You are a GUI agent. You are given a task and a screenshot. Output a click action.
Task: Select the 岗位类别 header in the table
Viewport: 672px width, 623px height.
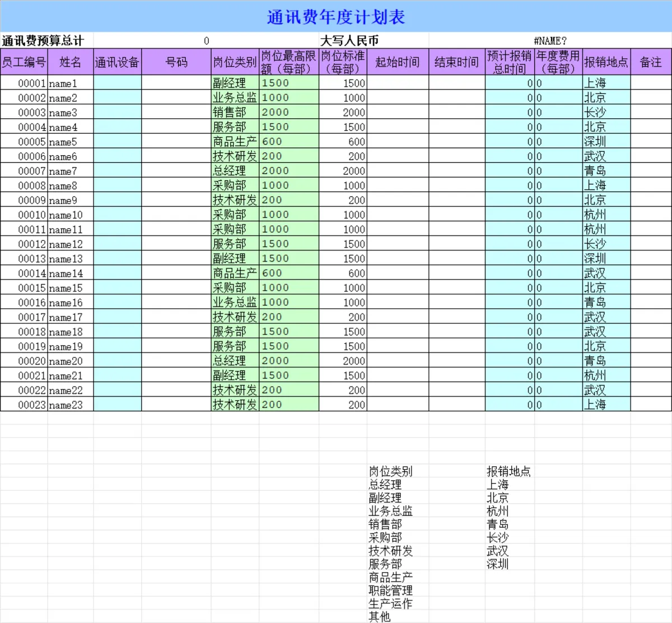pyautogui.click(x=235, y=62)
